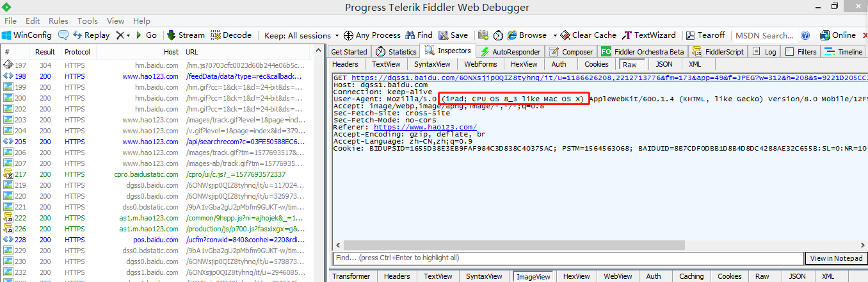
Task: Open the TextWizard tool
Action: [x=648, y=35]
